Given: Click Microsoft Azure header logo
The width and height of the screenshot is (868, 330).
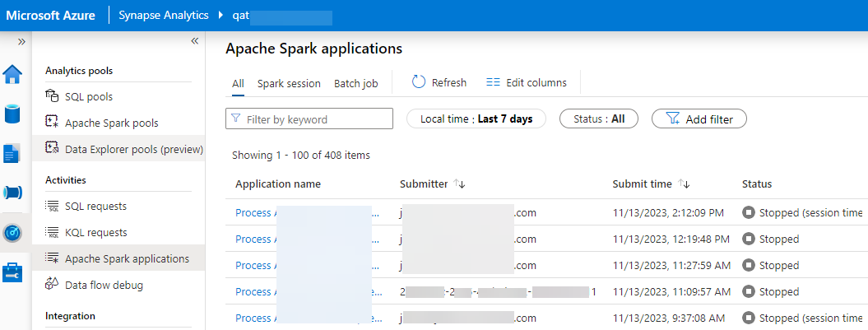Looking at the screenshot, I should [50, 16].
